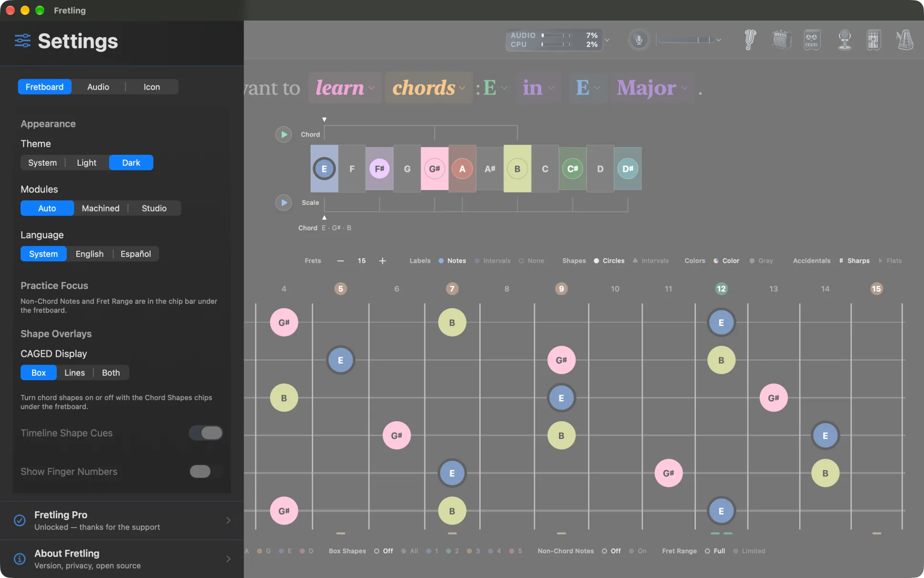Set Fret Range to Limited

pos(749,551)
